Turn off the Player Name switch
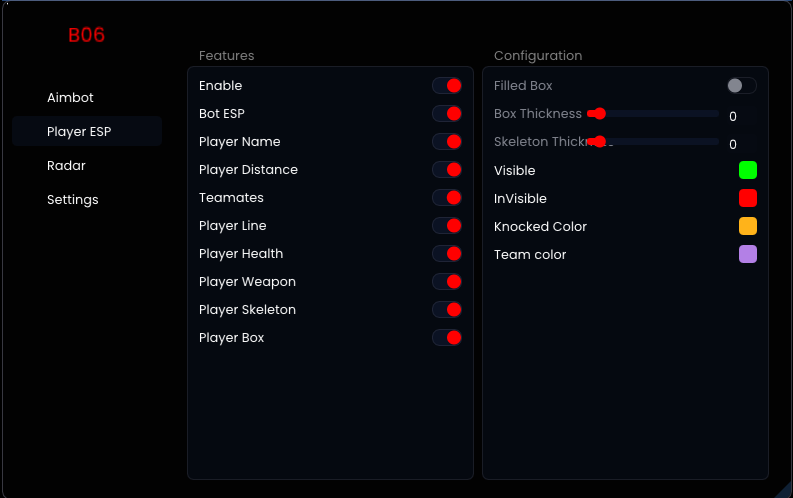 447,142
